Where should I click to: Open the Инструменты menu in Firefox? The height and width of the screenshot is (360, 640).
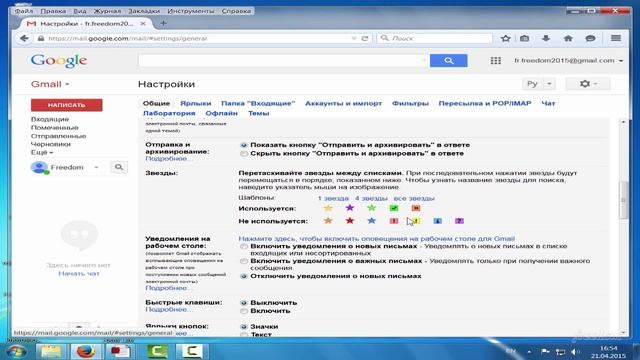(191, 11)
